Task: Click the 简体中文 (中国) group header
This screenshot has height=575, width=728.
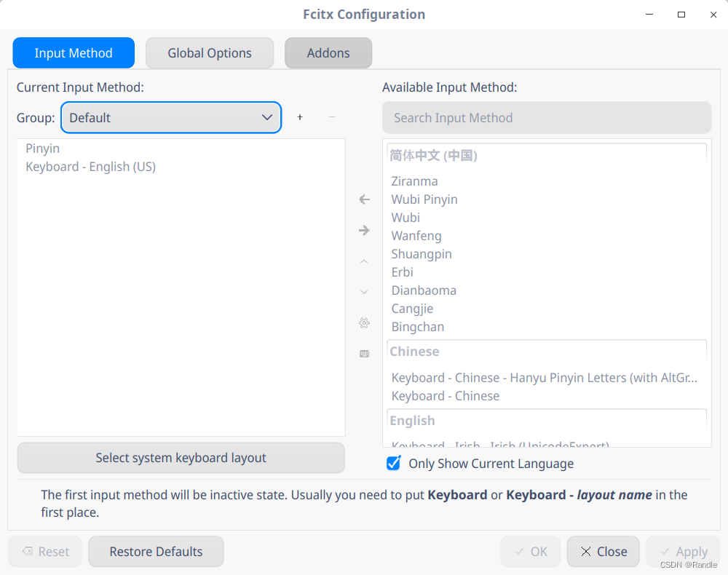Action: 547,156
